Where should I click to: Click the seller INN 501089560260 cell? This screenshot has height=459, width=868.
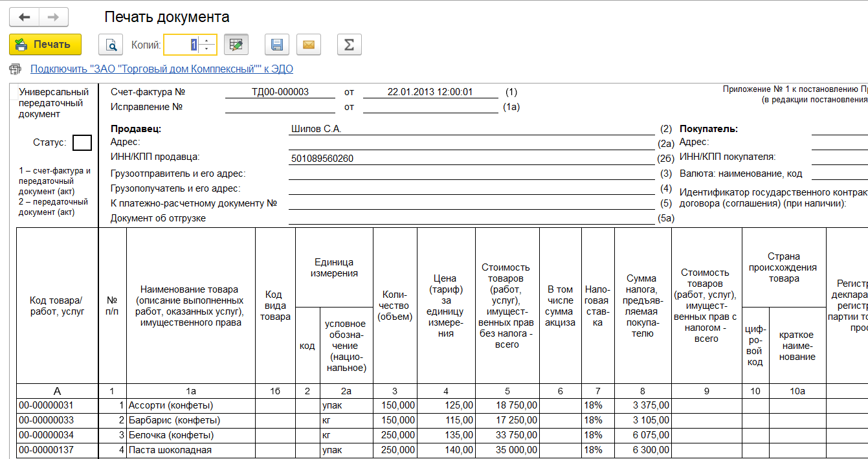pyautogui.click(x=322, y=159)
